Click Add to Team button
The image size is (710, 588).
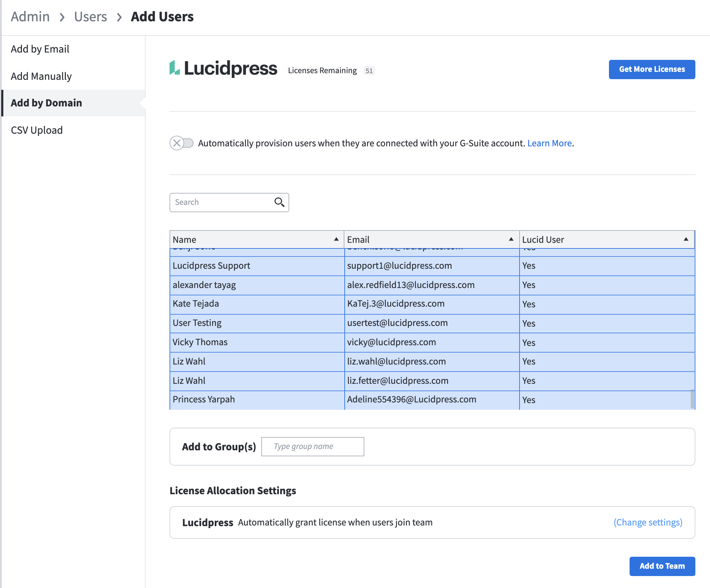662,566
